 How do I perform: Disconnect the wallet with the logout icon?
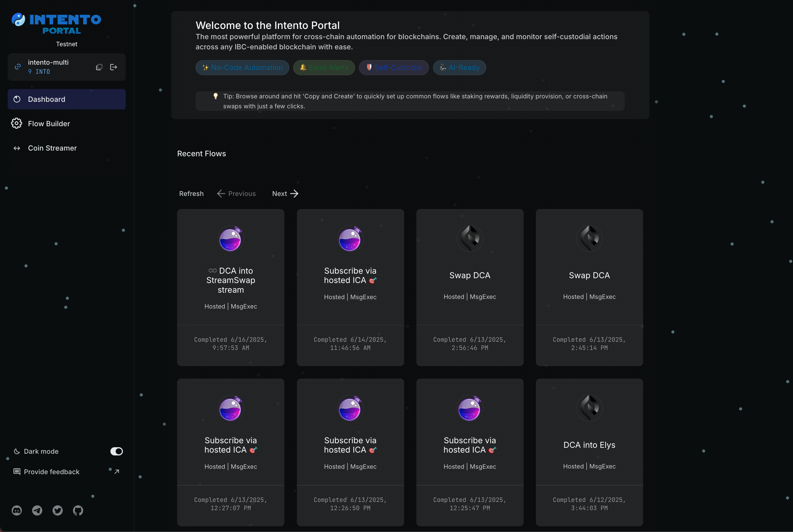(114, 67)
